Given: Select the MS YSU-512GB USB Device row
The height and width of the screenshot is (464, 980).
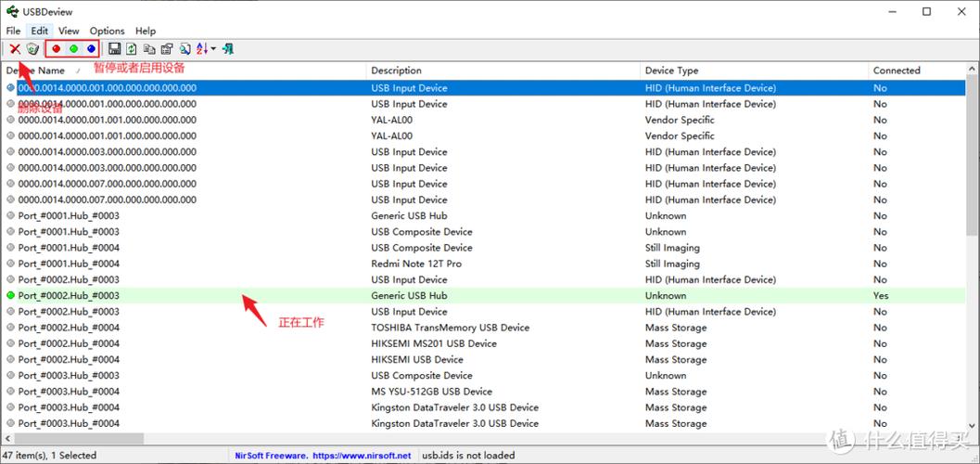Looking at the screenshot, I should point(485,392).
